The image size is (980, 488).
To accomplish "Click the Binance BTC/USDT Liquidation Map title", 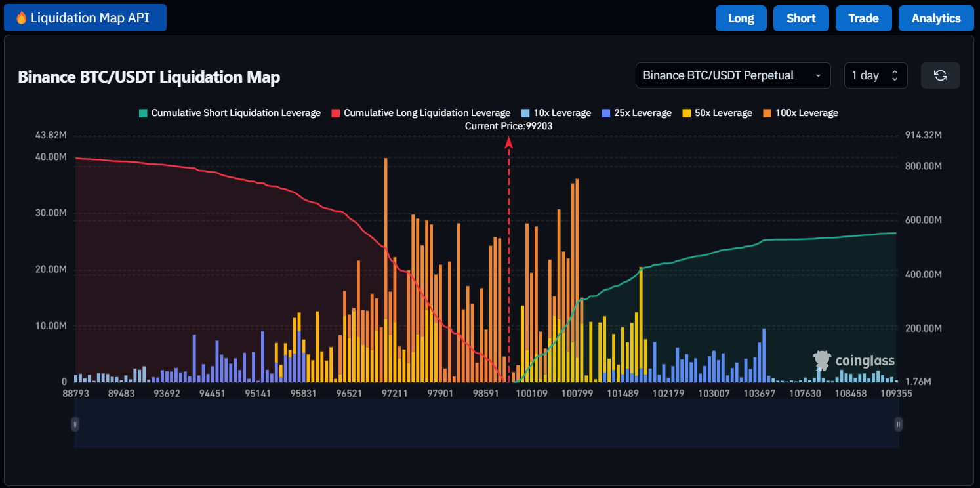I will coord(149,77).
